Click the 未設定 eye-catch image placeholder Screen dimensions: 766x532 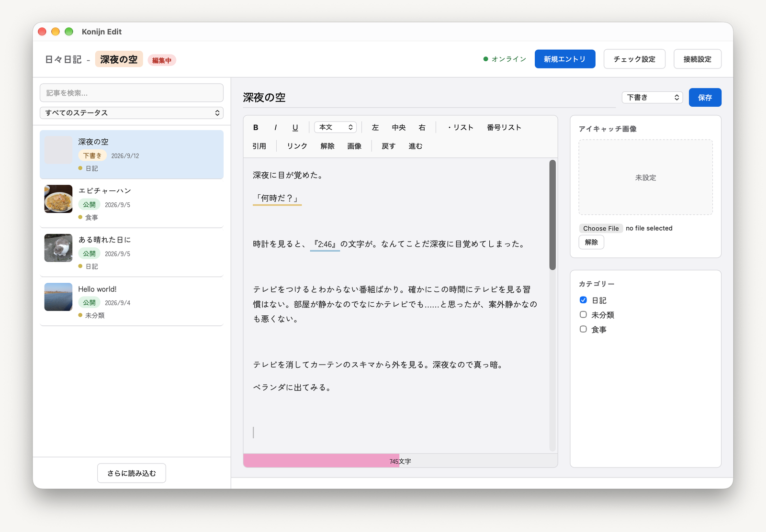click(x=645, y=177)
